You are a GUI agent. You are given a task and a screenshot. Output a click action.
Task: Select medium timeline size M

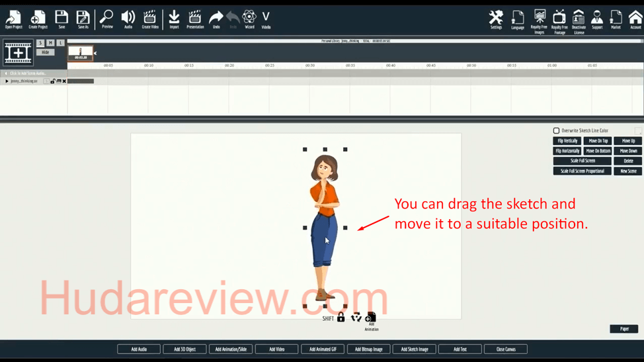[50, 43]
